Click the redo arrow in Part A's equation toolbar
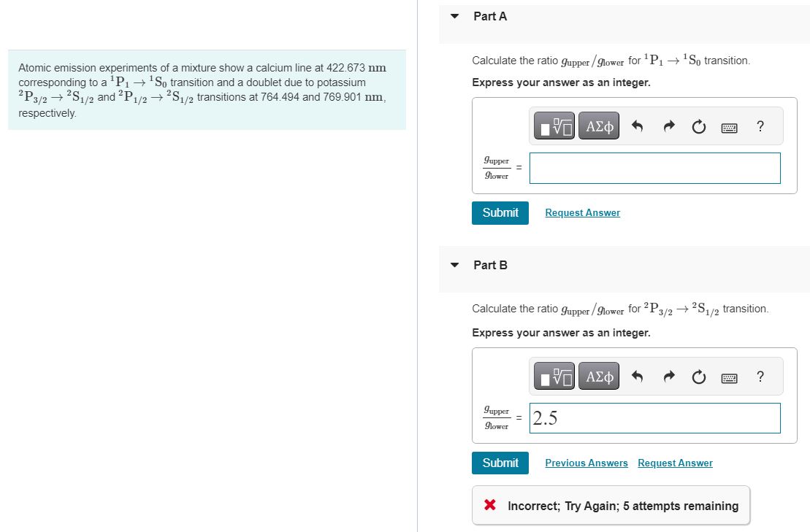 (668, 126)
